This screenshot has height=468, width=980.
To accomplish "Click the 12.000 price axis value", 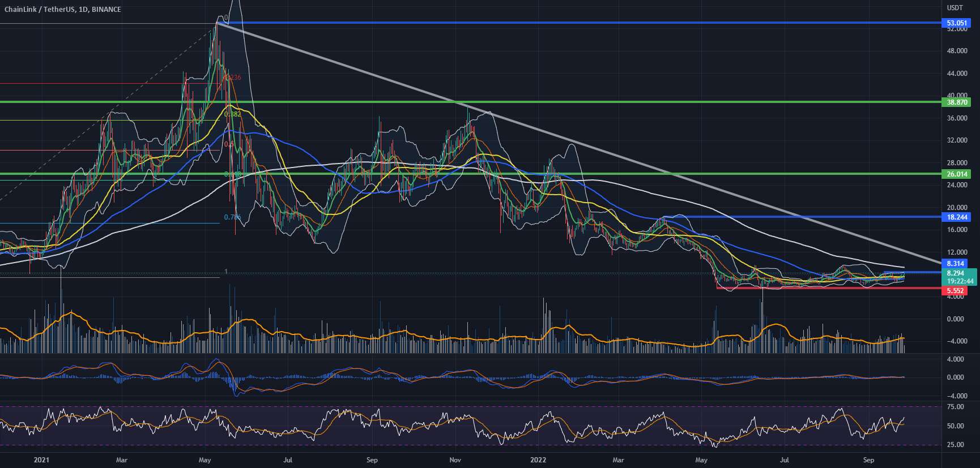I will click(x=957, y=252).
